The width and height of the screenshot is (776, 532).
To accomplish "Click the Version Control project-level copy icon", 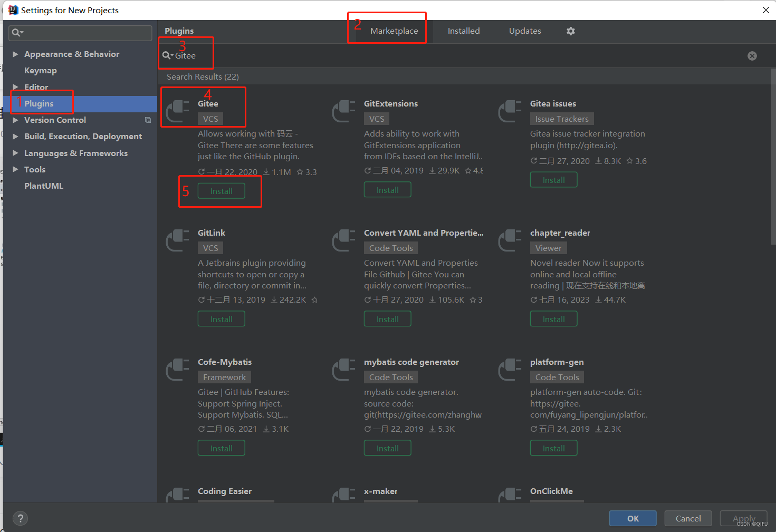I will click(148, 120).
